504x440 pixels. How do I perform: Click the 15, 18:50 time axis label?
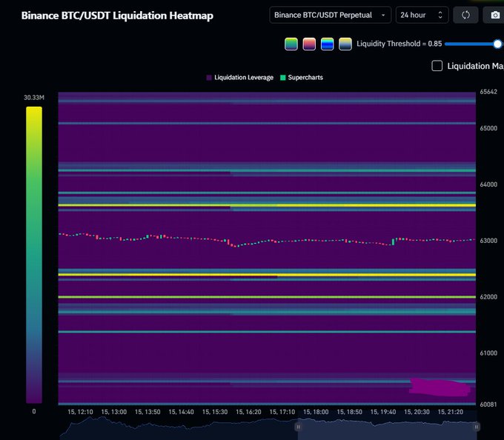click(349, 412)
